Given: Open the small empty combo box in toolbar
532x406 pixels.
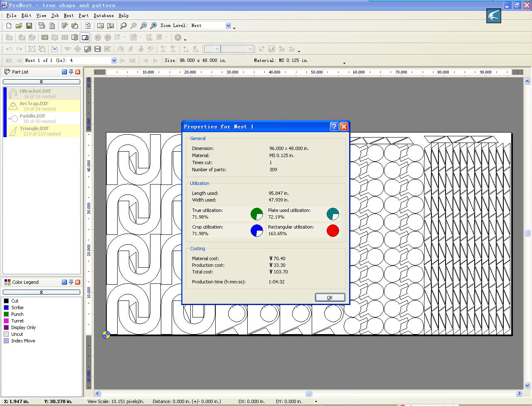Looking at the screenshot, I should coord(217,49).
